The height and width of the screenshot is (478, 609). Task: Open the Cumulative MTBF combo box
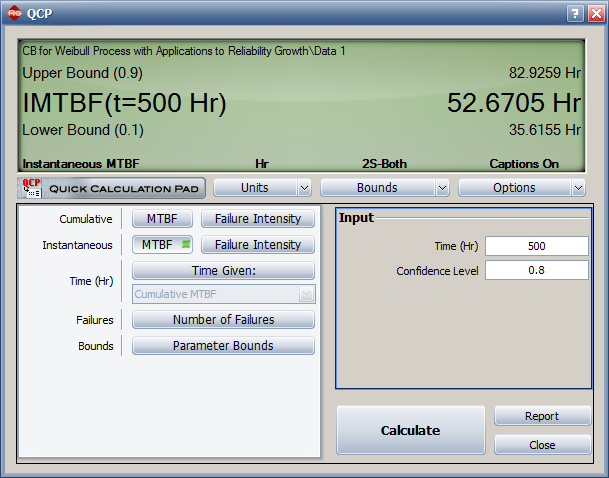pos(224,294)
